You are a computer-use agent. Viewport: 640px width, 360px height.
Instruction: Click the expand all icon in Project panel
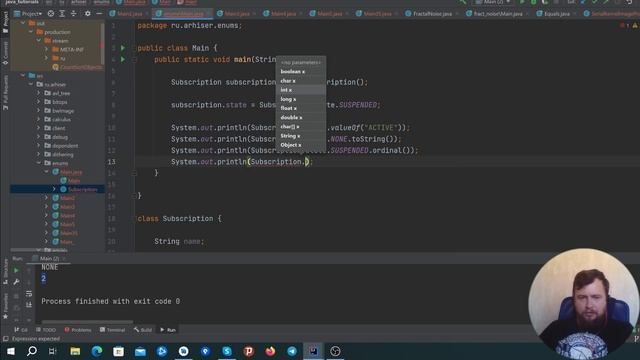pyautogui.click(x=62, y=13)
